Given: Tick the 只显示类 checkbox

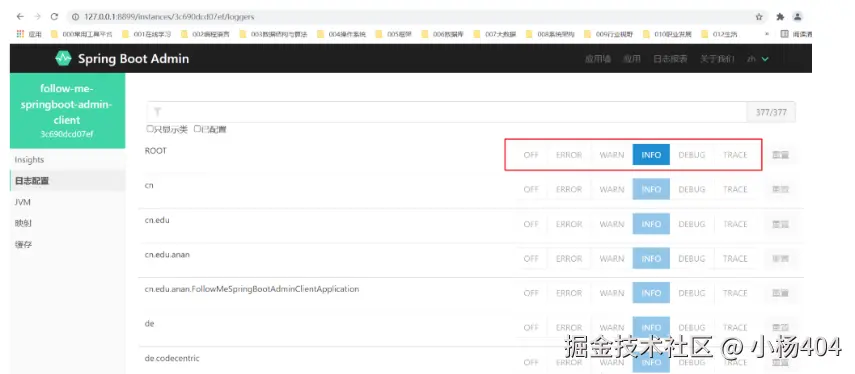Looking at the screenshot, I should 149,129.
